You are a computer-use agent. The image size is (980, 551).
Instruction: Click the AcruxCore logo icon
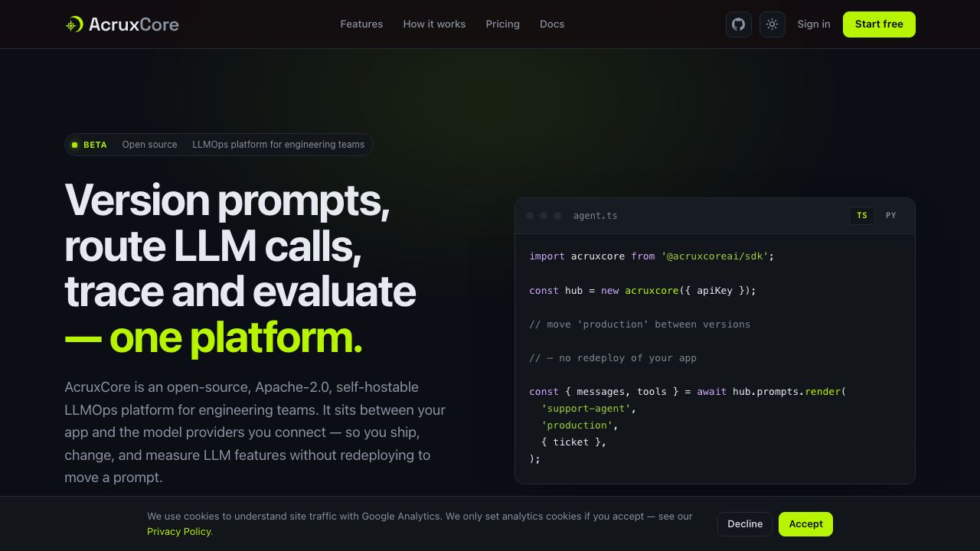[73, 24]
